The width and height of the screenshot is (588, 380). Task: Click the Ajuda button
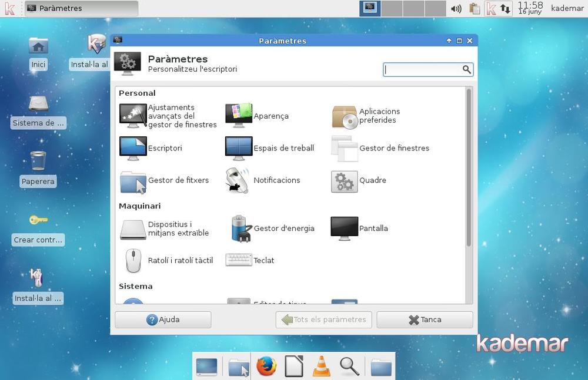coord(163,320)
